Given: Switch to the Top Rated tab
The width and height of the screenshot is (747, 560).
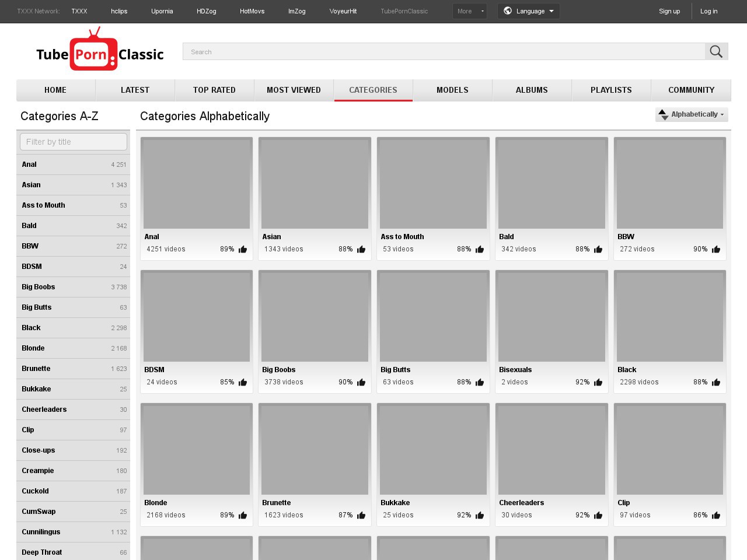Looking at the screenshot, I should coord(214,90).
